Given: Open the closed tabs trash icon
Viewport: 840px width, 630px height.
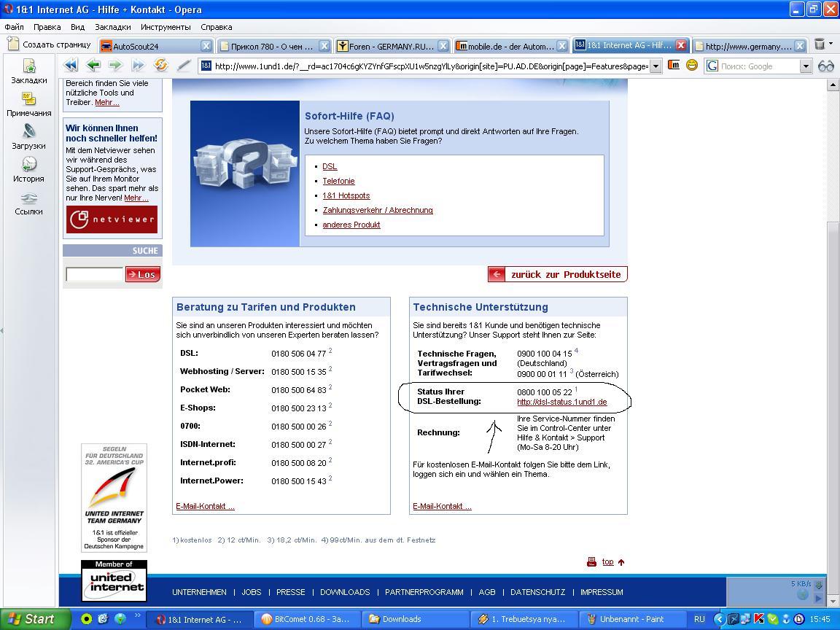Looking at the screenshot, I should pyautogui.click(x=820, y=44).
